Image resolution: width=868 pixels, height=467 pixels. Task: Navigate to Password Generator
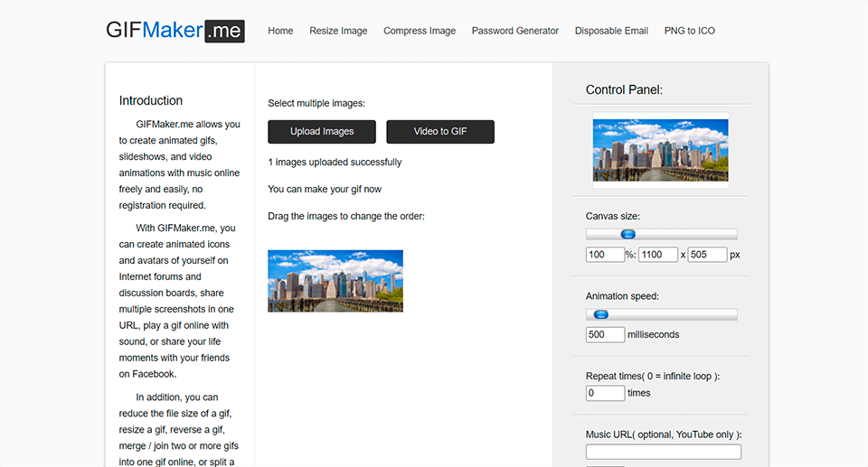point(515,31)
